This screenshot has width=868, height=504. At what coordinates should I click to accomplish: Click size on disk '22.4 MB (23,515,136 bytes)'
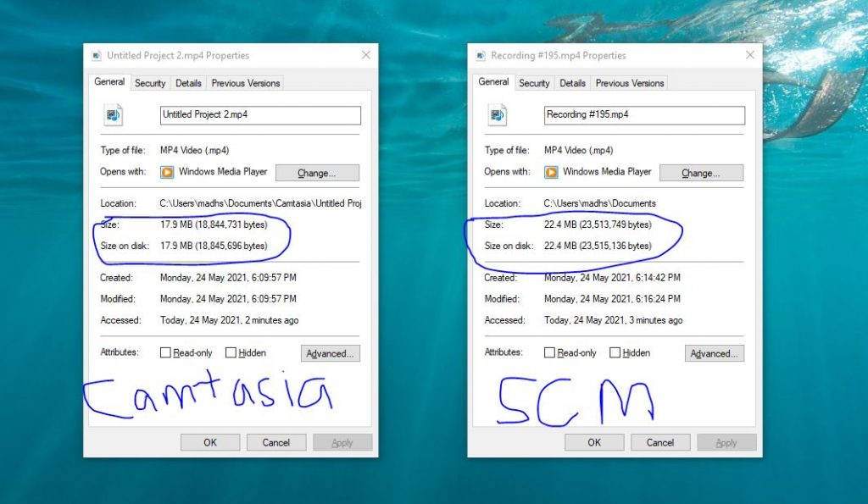[x=598, y=246]
